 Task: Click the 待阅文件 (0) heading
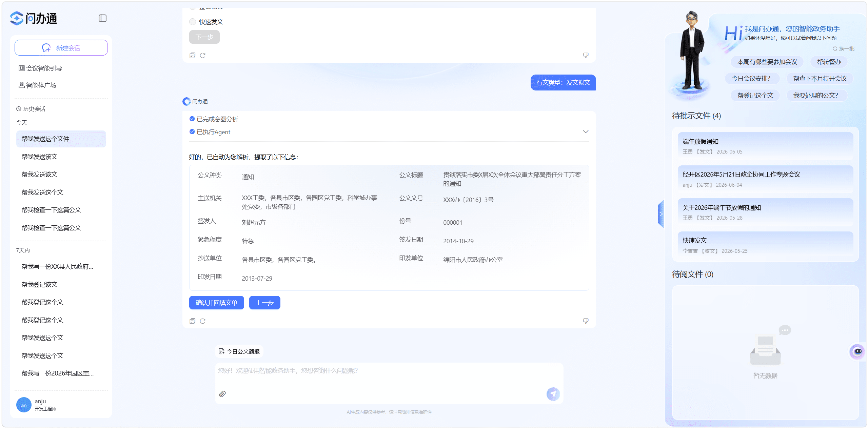point(693,274)
